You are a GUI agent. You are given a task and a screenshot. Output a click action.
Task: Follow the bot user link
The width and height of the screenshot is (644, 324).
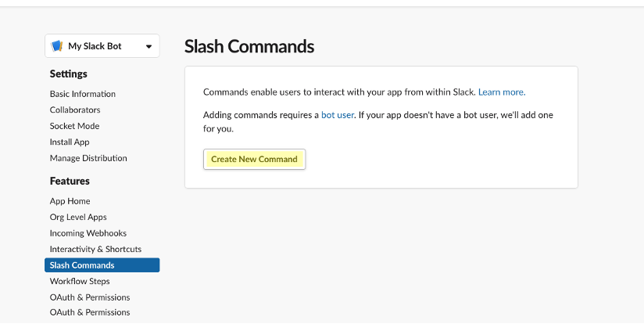tap(337, 115)
